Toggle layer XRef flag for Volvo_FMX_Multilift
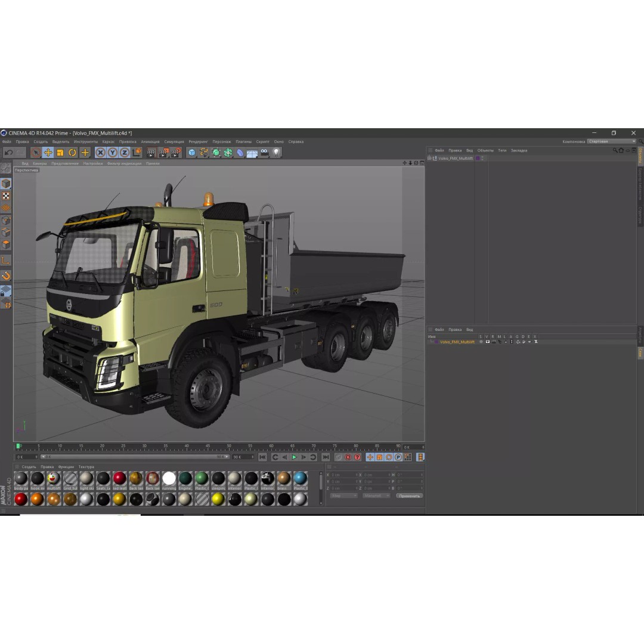The image size is (644, 644). click(x=535, y=342)
